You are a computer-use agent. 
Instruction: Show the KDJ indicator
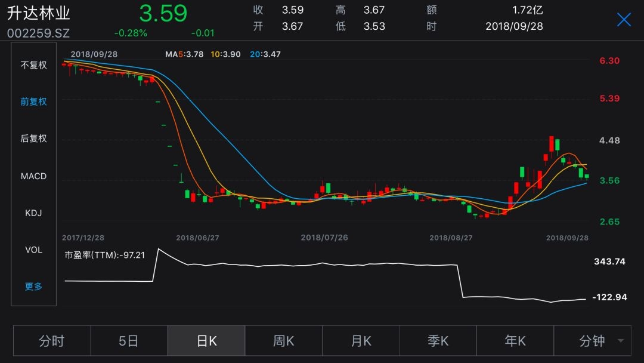pos(34,213)
